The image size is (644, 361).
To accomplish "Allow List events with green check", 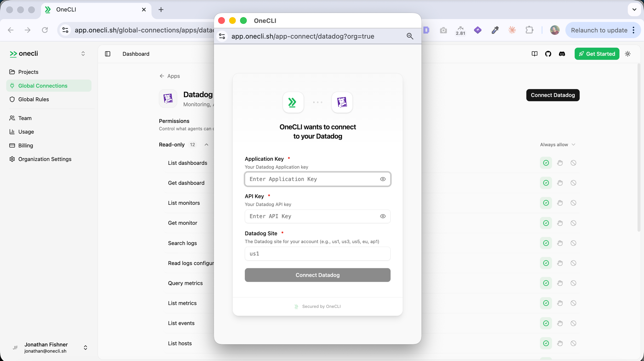I will 546,323.
